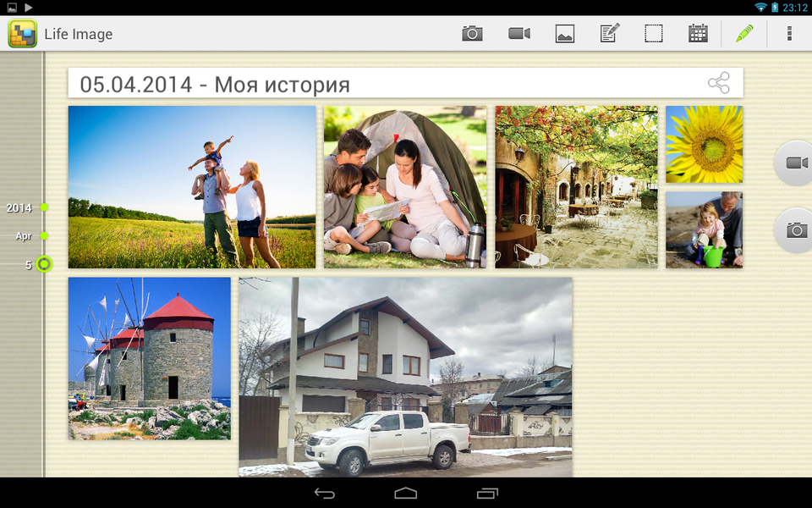Tap the green pencil edit icon
The width and height of the screenshot is (812, 508).
tap(744, 34)
